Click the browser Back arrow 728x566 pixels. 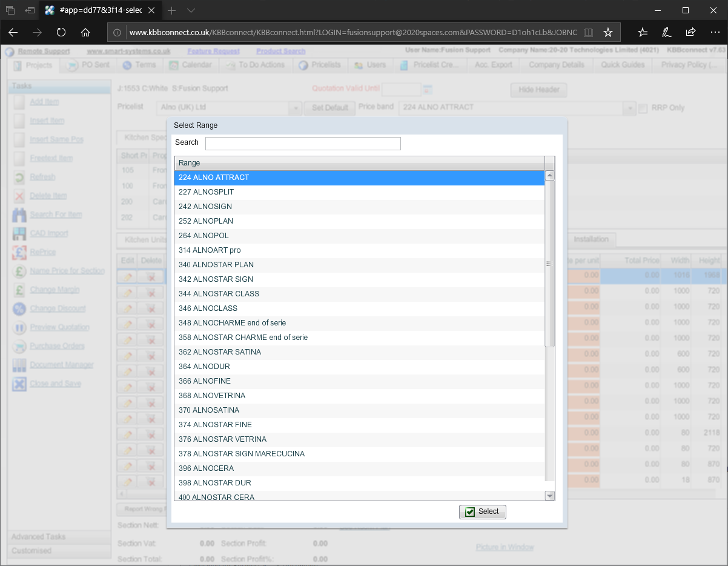click(13, 32)
